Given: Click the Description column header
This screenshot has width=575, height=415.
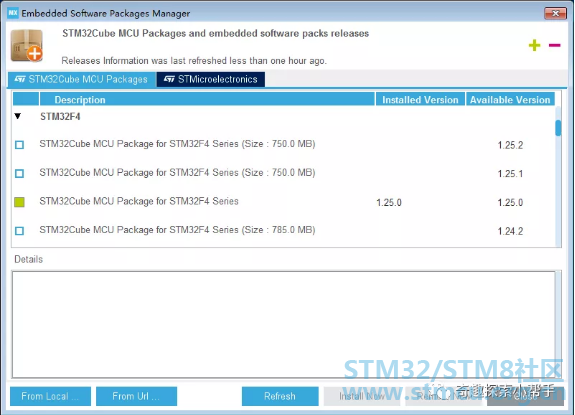Looking at the screenshot, I should point(207,99).
